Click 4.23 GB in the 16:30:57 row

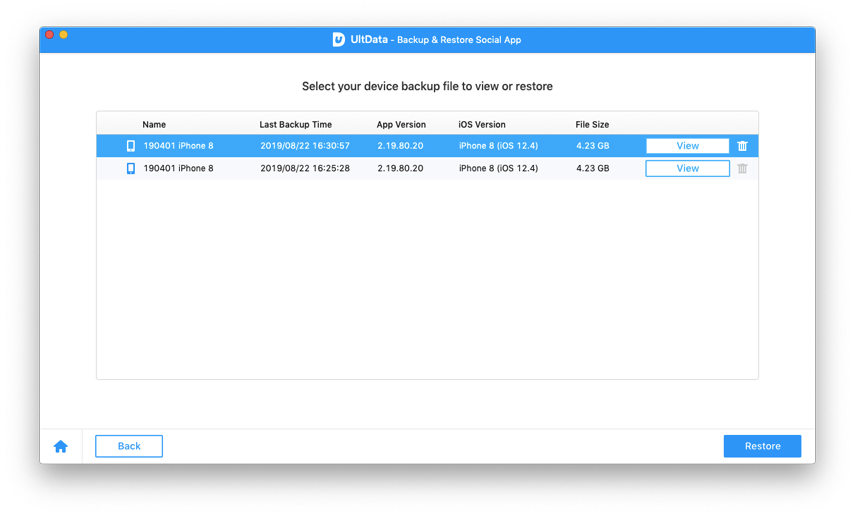[593, 146]
